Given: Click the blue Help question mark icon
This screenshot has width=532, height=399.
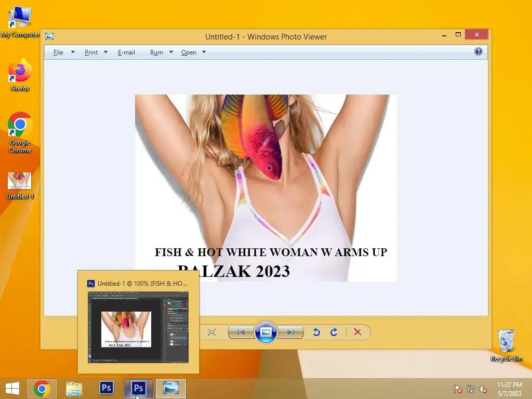Looking at the screenshot, I should (478, 51).
